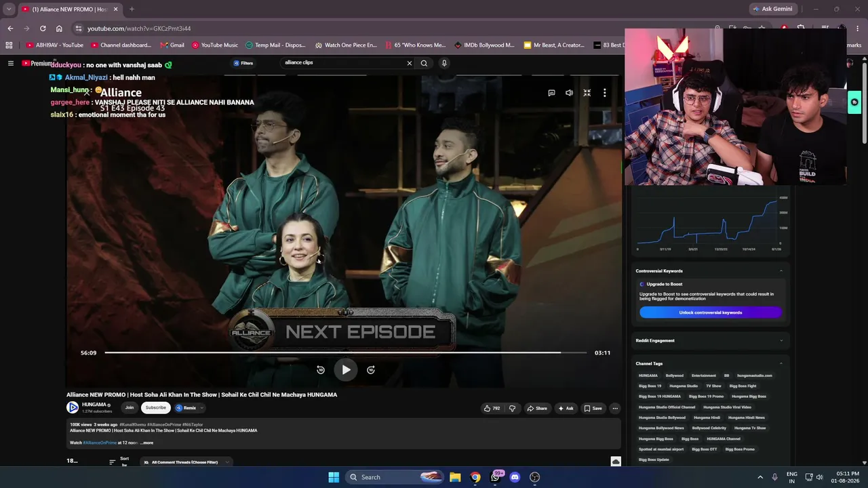Image resolution: width=868 pixels, height=488 pixels.
Task: Seek along the video progress bar
Action: (345, 352)
